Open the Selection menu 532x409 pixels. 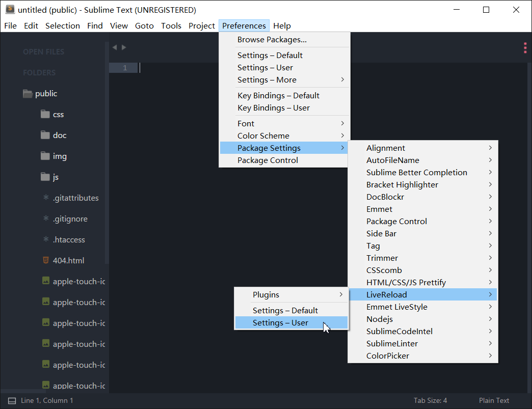[x=63, y=26]
